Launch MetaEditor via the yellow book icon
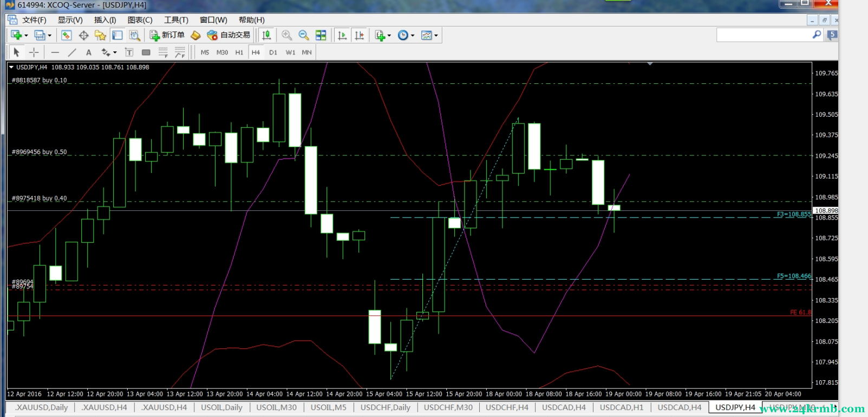 click(196, 35)
